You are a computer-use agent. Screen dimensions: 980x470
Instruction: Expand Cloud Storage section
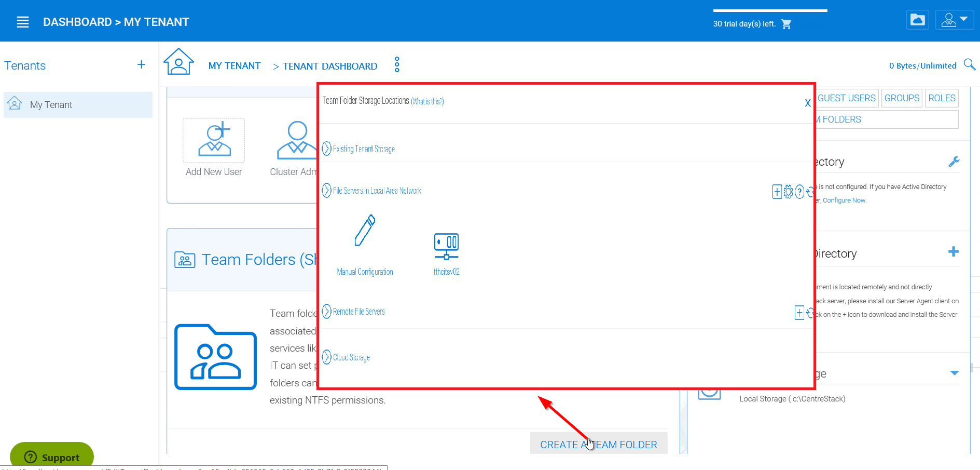pos(346,357)
